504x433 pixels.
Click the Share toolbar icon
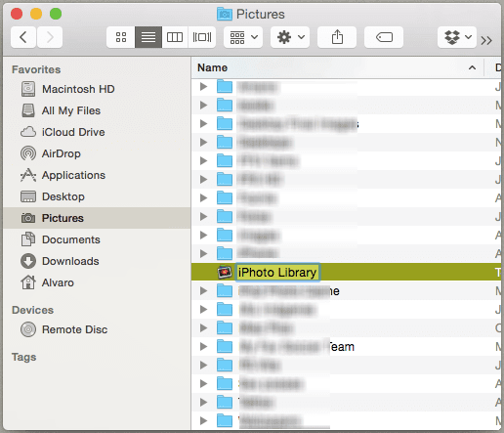tap(337, 37)
